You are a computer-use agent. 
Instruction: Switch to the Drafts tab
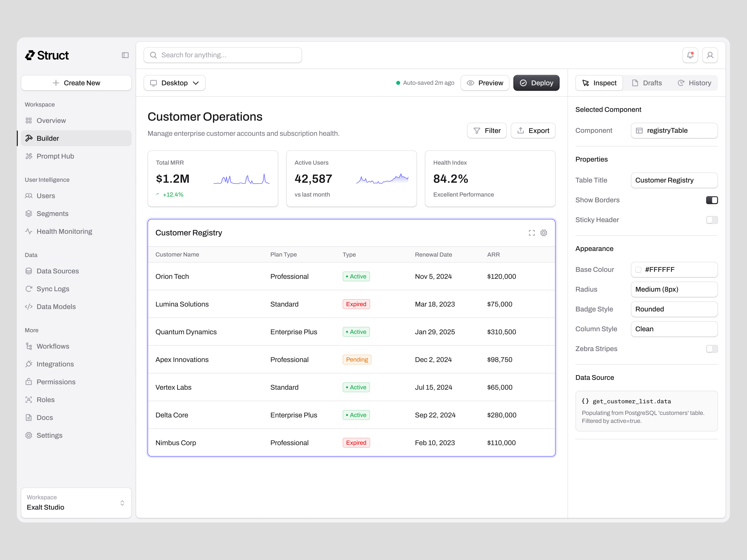[x=647, y=83]
